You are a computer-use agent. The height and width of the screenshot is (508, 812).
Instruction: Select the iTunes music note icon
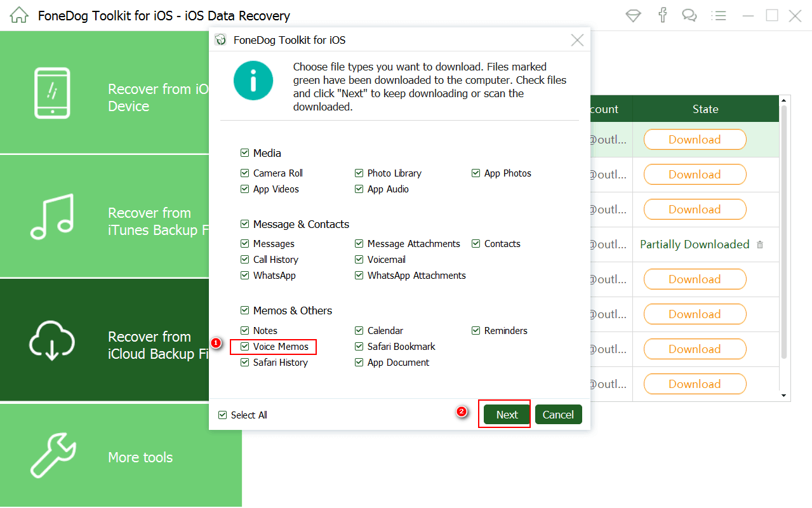tap(52, 217)
